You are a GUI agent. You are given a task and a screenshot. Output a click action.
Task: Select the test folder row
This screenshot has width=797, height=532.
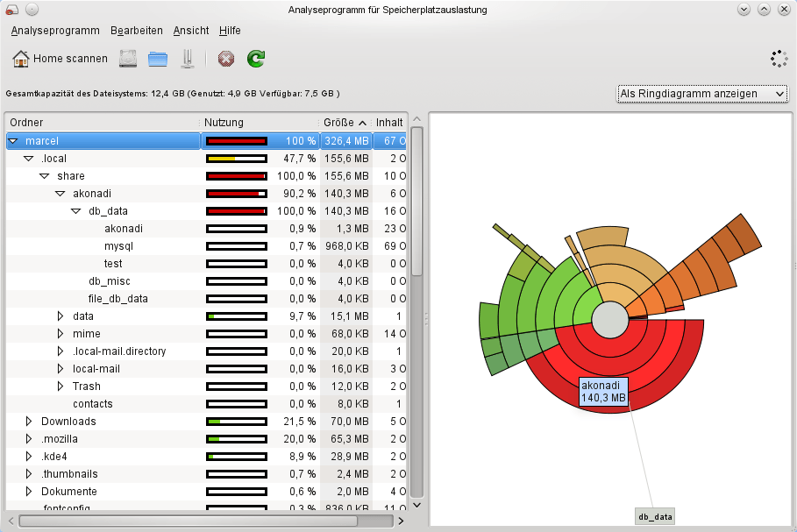pos(206,264)
